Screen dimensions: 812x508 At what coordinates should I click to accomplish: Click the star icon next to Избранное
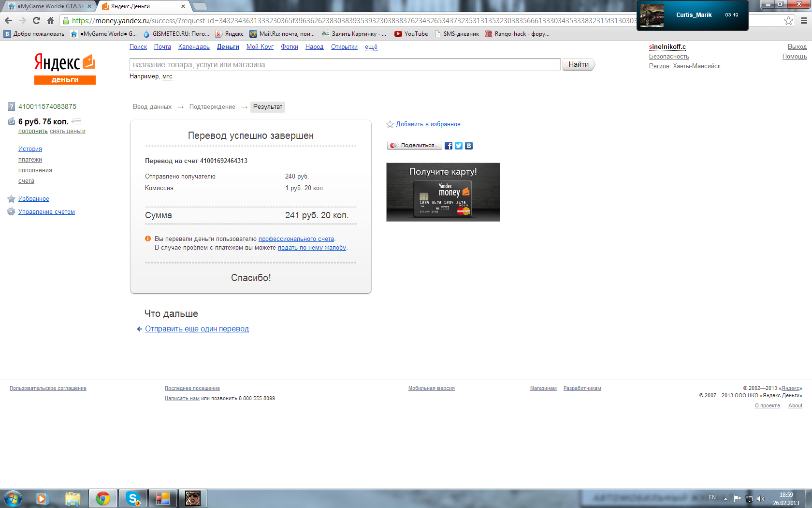coord(11,199)
